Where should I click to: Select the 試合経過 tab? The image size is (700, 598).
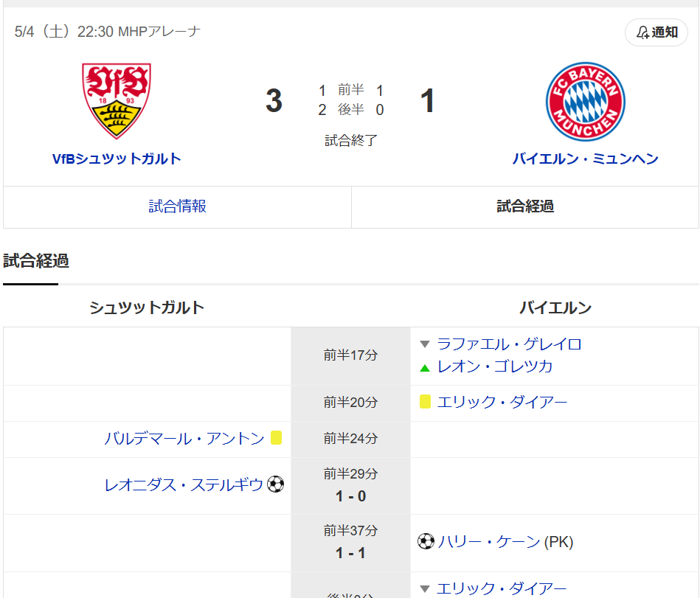[525, 206]
